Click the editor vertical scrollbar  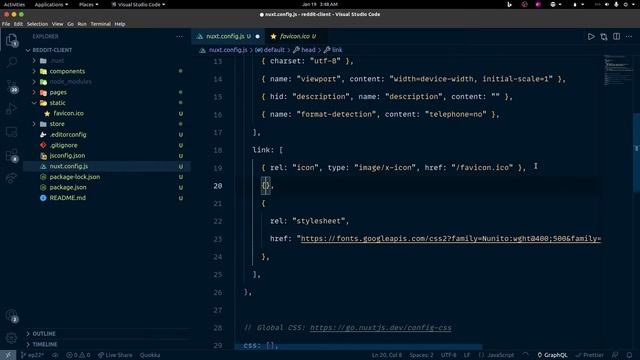pyautogui.click(x=636, y=153)
